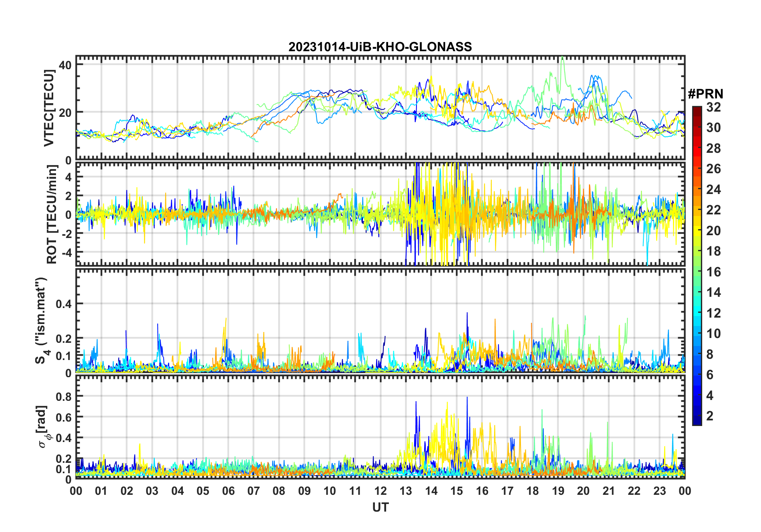Screen dimensions: 761x532
Task: Select colorbar tick label 6
Action: pos(710,375)
